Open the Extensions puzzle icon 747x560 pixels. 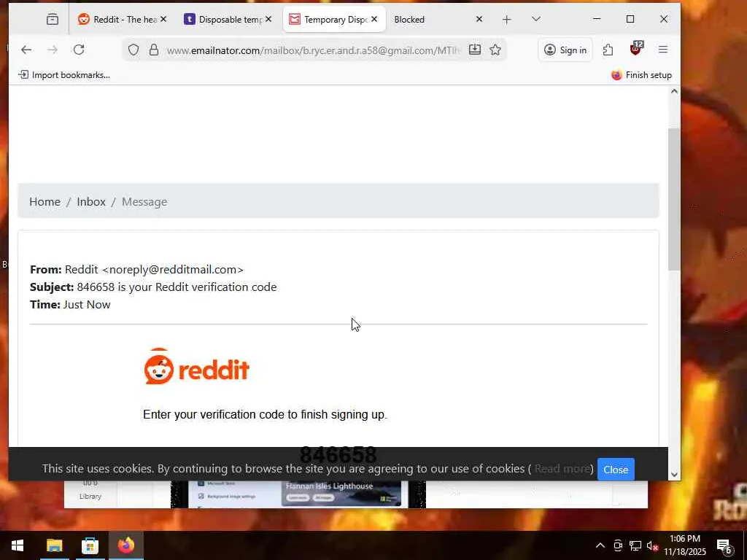(x=608, y=50)
